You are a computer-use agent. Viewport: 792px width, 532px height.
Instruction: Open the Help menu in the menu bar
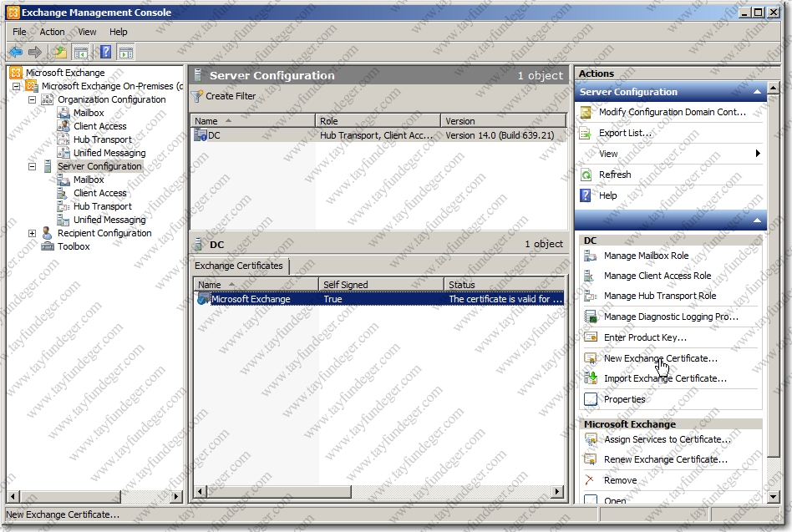tap(118, 32)
